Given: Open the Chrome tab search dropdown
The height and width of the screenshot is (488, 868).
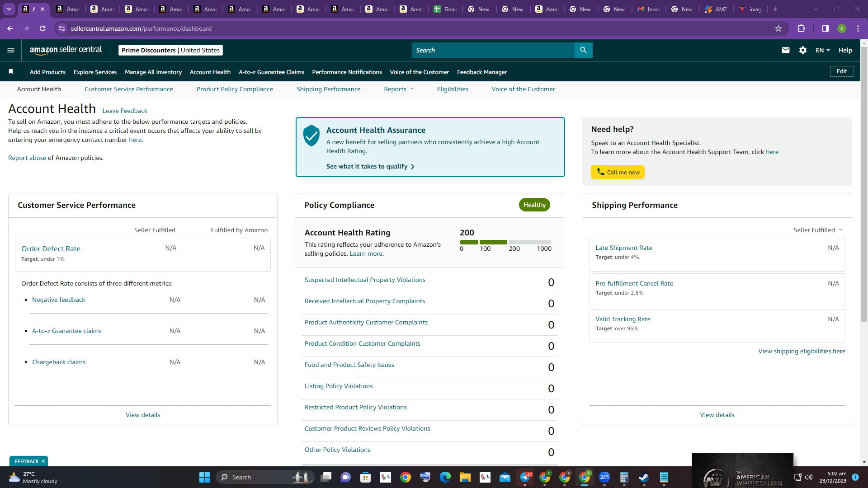Looking at the screenshot, I should 9,9.
